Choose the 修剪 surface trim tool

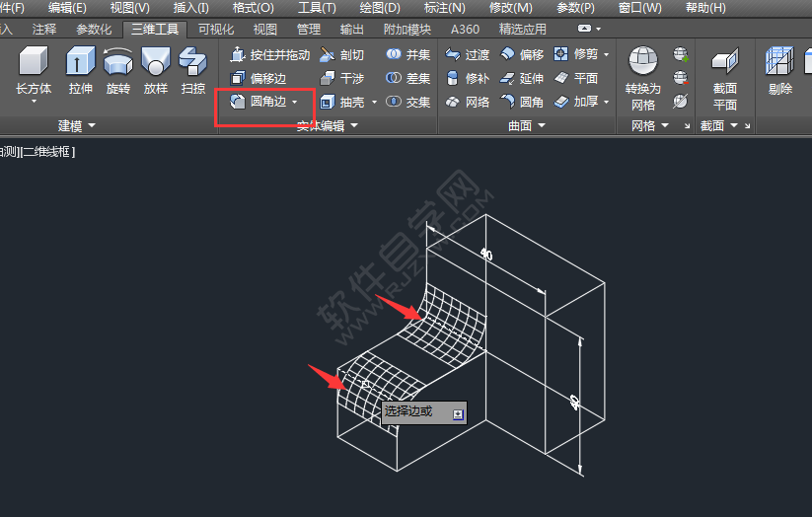tap(576, 54)
